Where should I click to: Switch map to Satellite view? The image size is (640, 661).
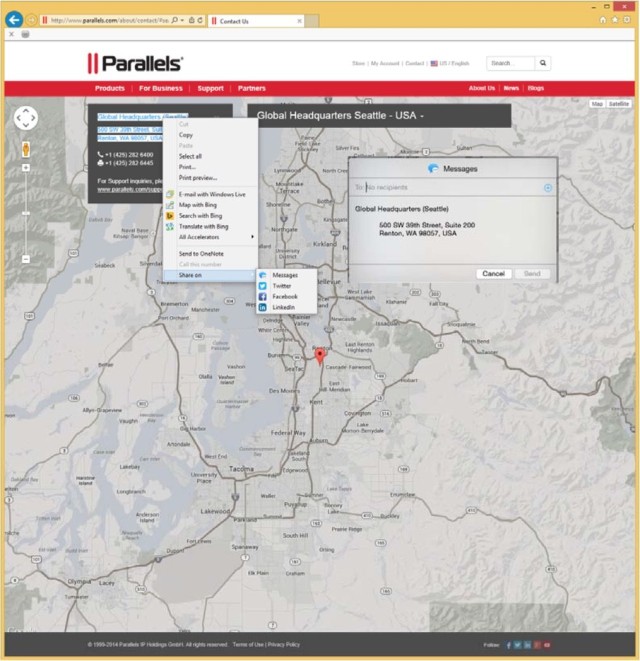(x=620, y=103)
